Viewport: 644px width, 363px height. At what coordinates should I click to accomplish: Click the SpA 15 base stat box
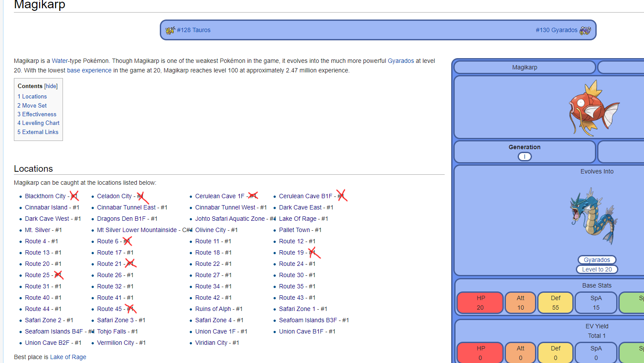click(x=596, y=303)
